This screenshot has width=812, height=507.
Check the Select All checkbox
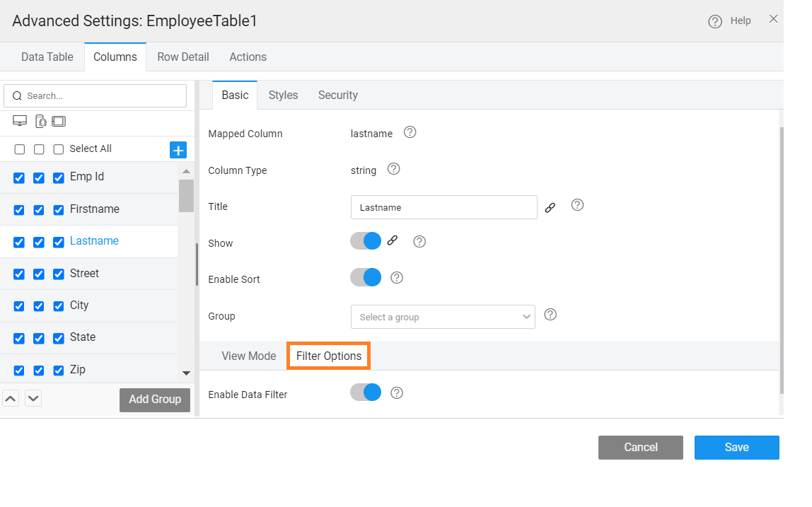pos(59,149)
